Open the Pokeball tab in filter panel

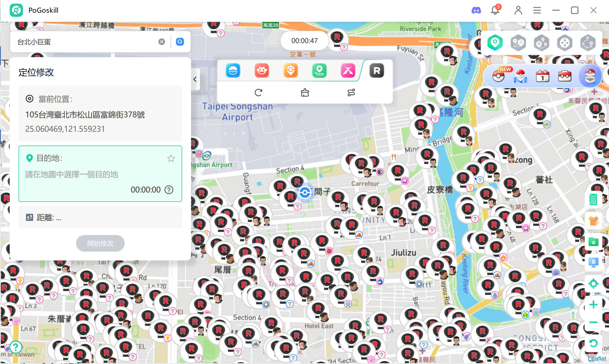tap(233, 71)
